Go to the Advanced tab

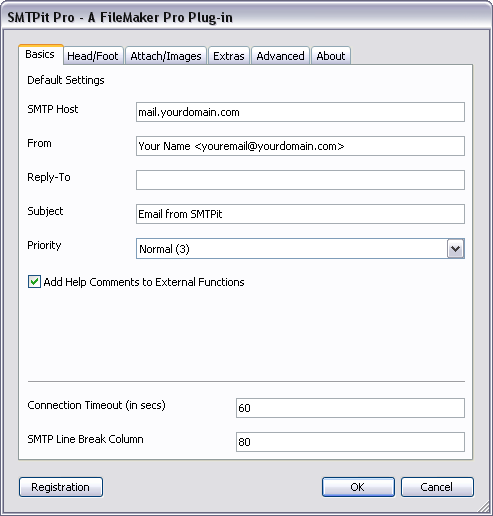[280, 56]
